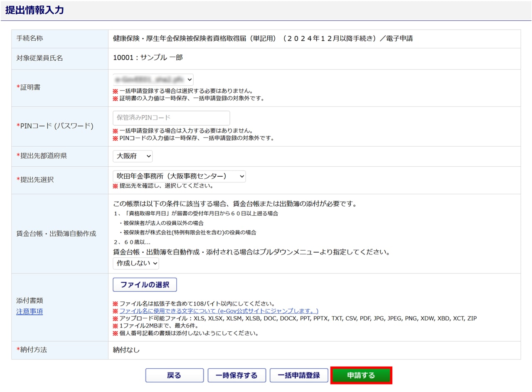Image resolution: width=532 pixels, height=392 pixels.
Task: Click the 添付書類 row label
Action: [x=30, y=300]
